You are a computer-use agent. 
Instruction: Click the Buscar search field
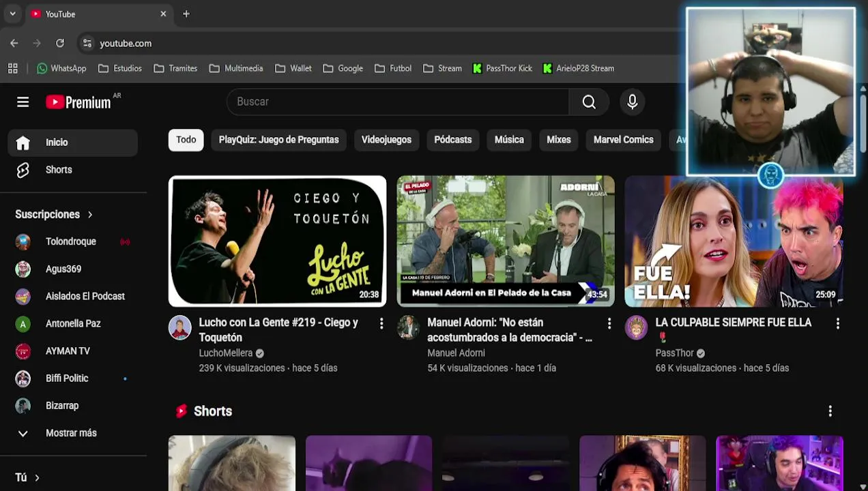398,102
